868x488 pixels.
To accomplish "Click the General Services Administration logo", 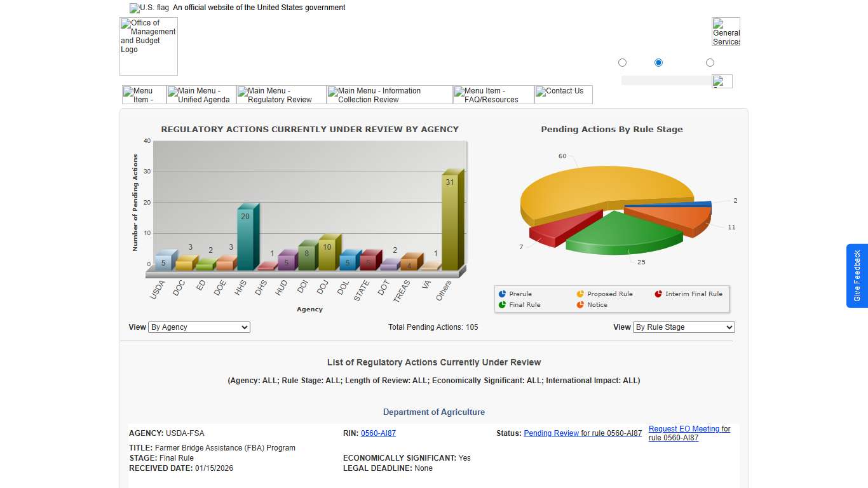I will tap(726, 31).
